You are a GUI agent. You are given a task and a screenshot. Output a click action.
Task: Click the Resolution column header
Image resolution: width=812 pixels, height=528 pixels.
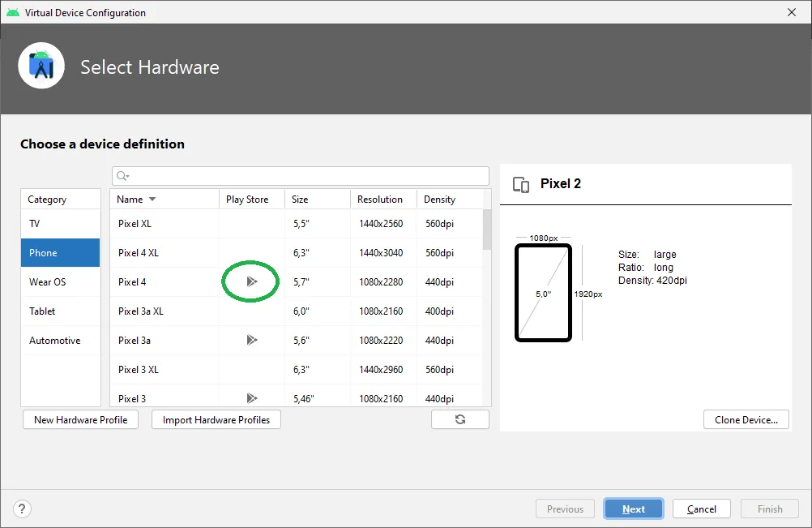[384, 199]
